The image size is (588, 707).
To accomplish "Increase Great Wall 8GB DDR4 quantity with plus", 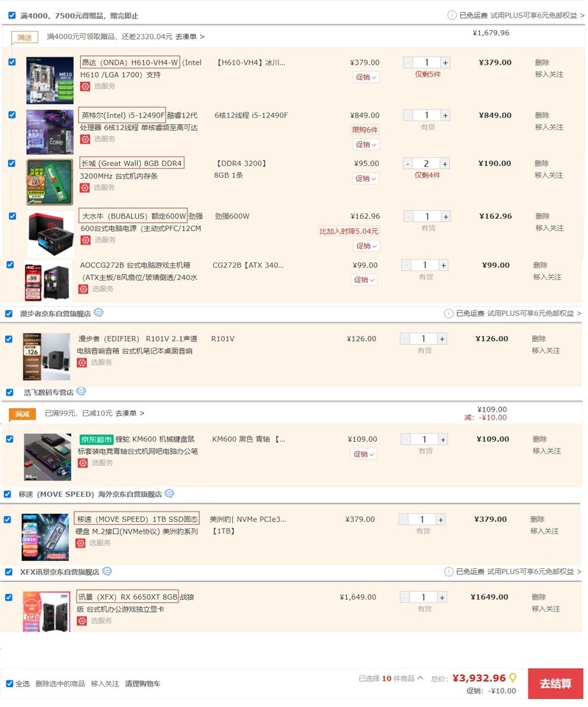I will point(445,164).
